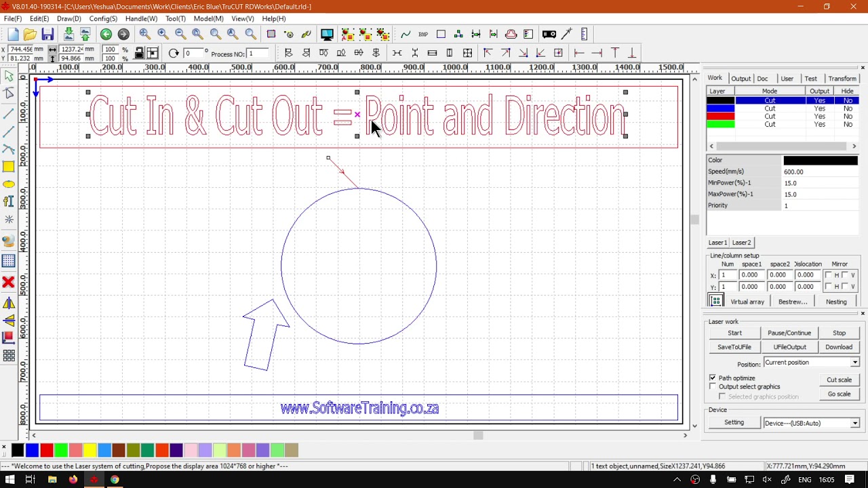Click the red X delete icon
The image size is (868, 488).
coord(9,282)
